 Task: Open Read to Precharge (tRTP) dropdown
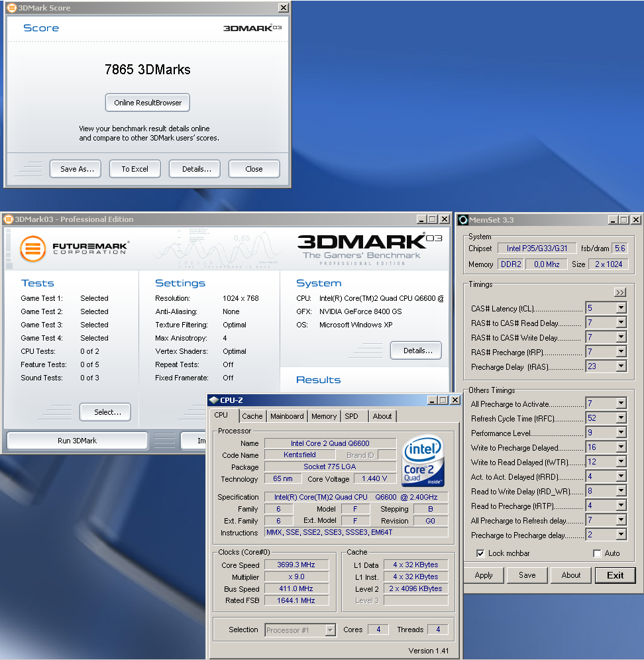(621, 505)
